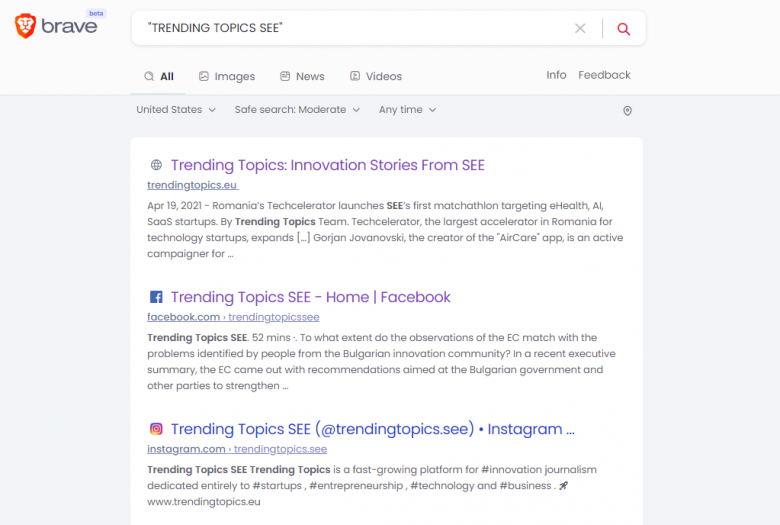The height and width of the screenshot is (525, 780).
Task: Switch to the Images tab
Action: point(227,76)
